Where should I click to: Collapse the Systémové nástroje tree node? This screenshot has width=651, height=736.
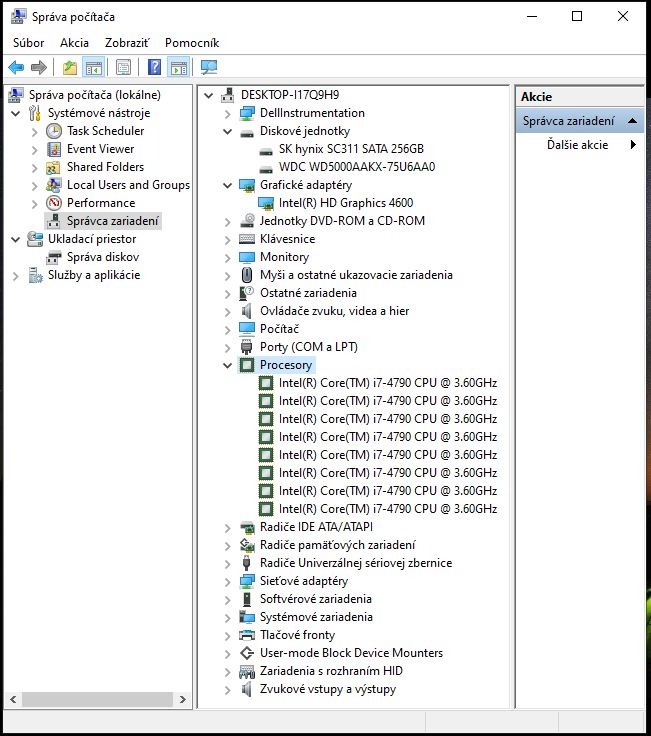pyautogui.click(x=15, y=113)
